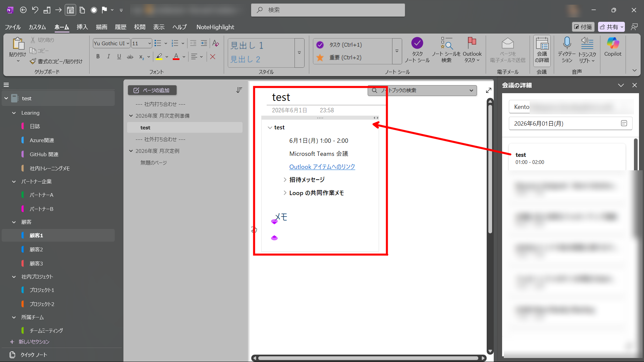The width and height of the screenshot is (644, 362).
Task: Start ディクテーション microphone
Action: pyautogui.click(x=567, y=50)
